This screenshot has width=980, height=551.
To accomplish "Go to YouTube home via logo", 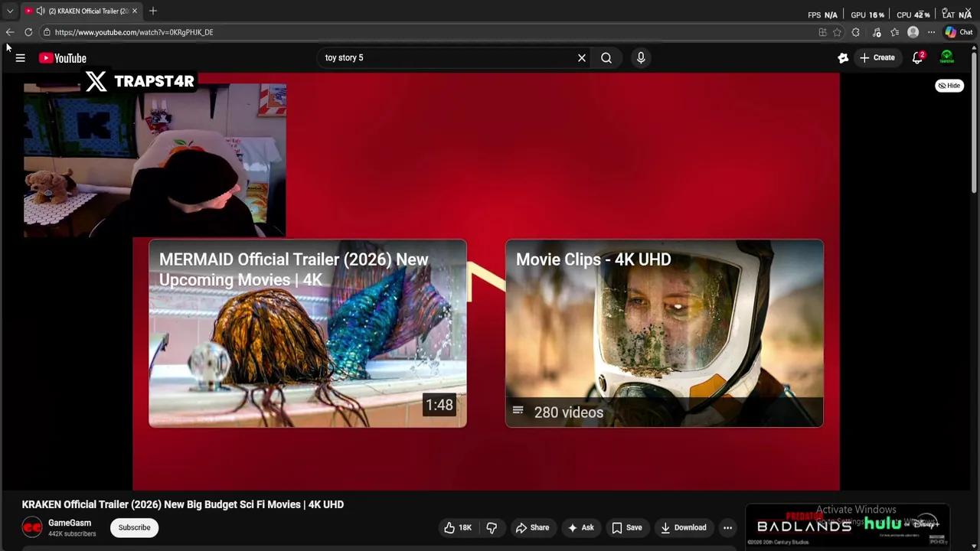I will [x=63, y=58].
